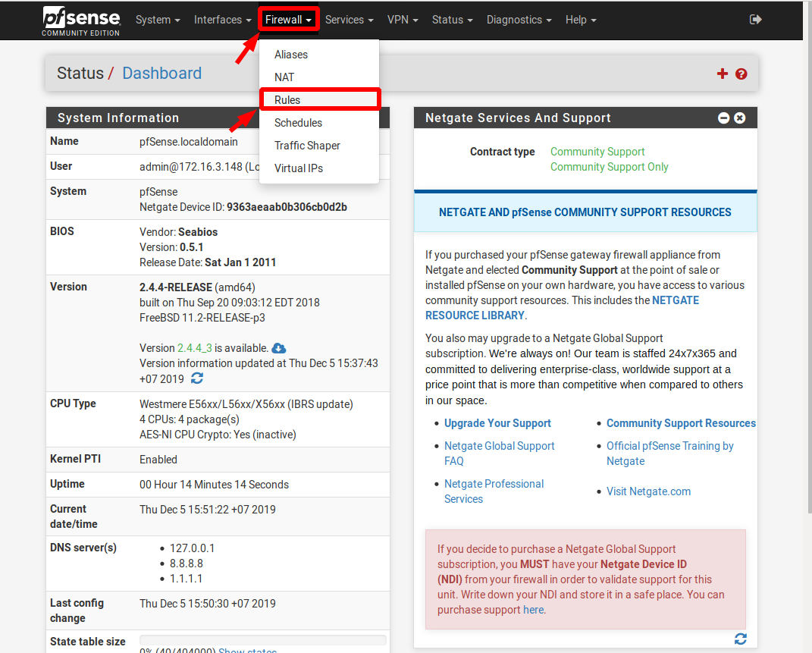Click the Westmere E56xx CPU type text
Image resolution: width=812 pixels, height=653 pixels.
tap(246, 404)
